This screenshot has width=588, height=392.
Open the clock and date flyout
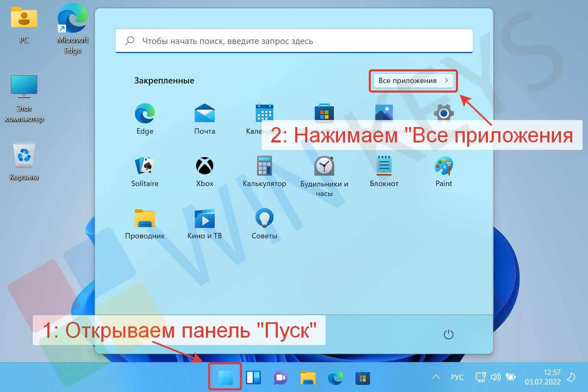pyautogui.click(x=542, y=377)
